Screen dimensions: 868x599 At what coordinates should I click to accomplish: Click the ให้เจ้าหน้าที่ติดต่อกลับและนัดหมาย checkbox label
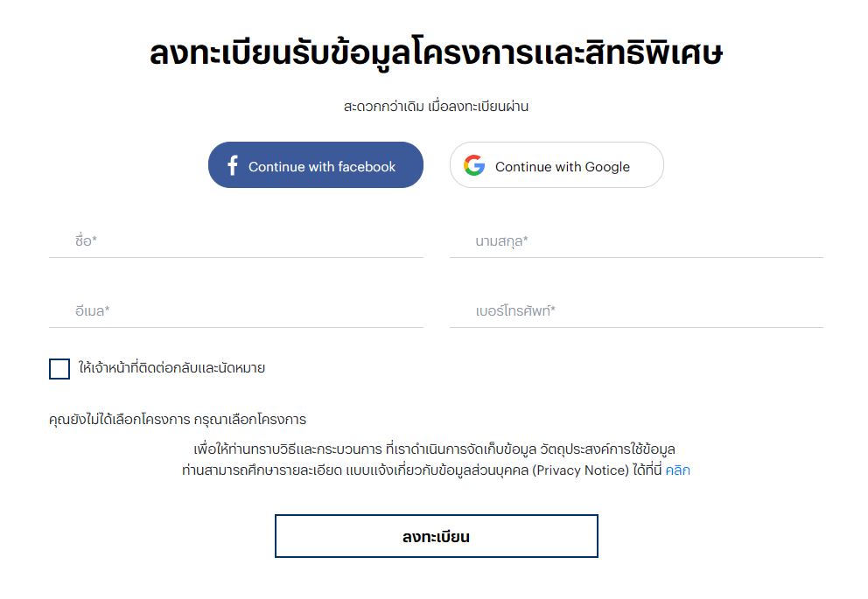171,369
